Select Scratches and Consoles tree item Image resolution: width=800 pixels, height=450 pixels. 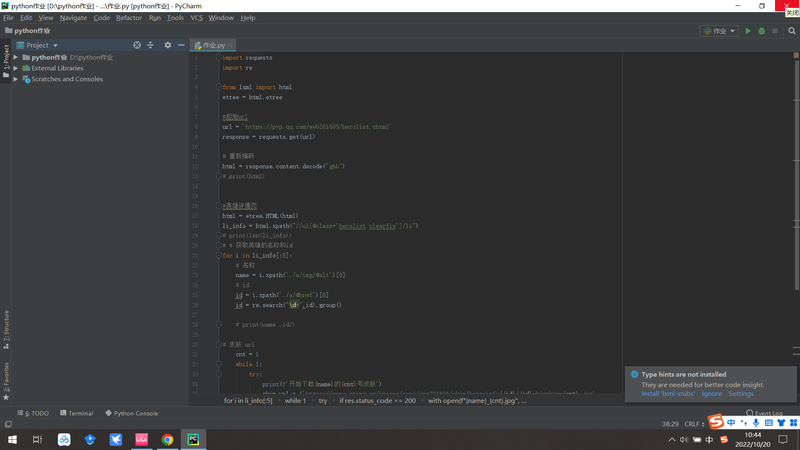pos(67,79)
